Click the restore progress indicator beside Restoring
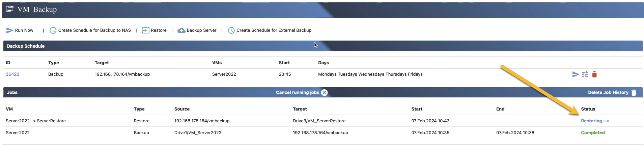This screenshot has width=644, height=145. coord(606,121)
